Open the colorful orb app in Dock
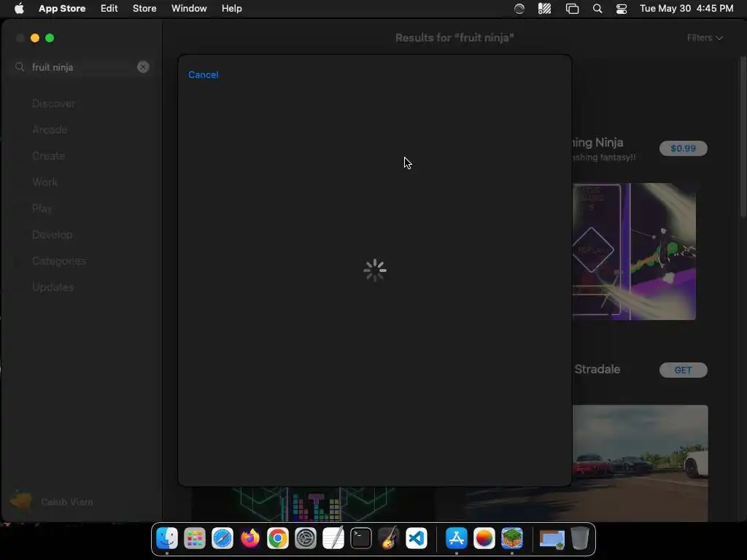 484,539
